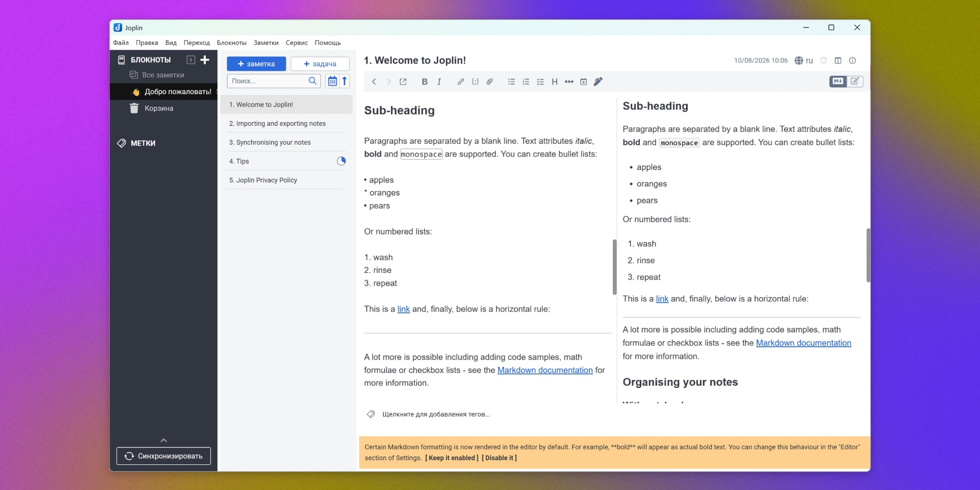
Task: Click the Bold formatting icon
Action: point(425,82)
